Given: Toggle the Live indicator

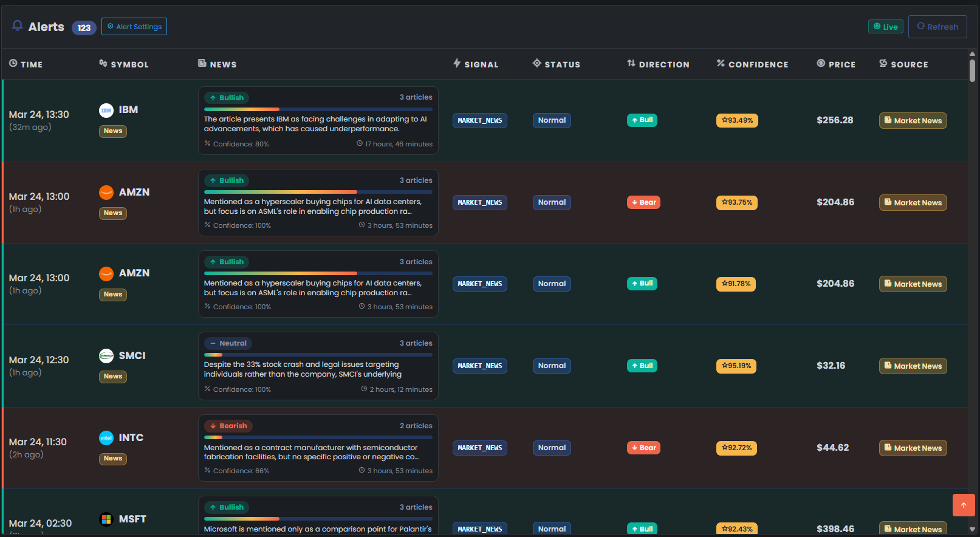Looking at the screenshot, I should (885, 27).
